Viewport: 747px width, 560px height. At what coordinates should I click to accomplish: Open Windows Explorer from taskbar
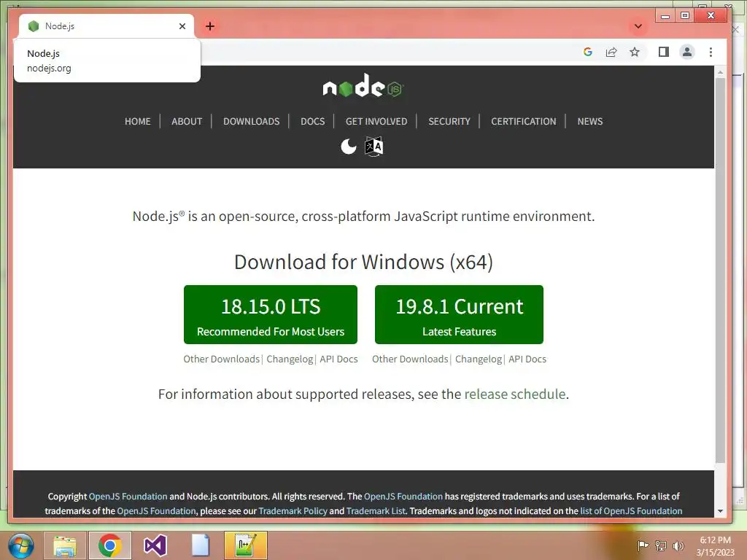click(x=65, y=545)
